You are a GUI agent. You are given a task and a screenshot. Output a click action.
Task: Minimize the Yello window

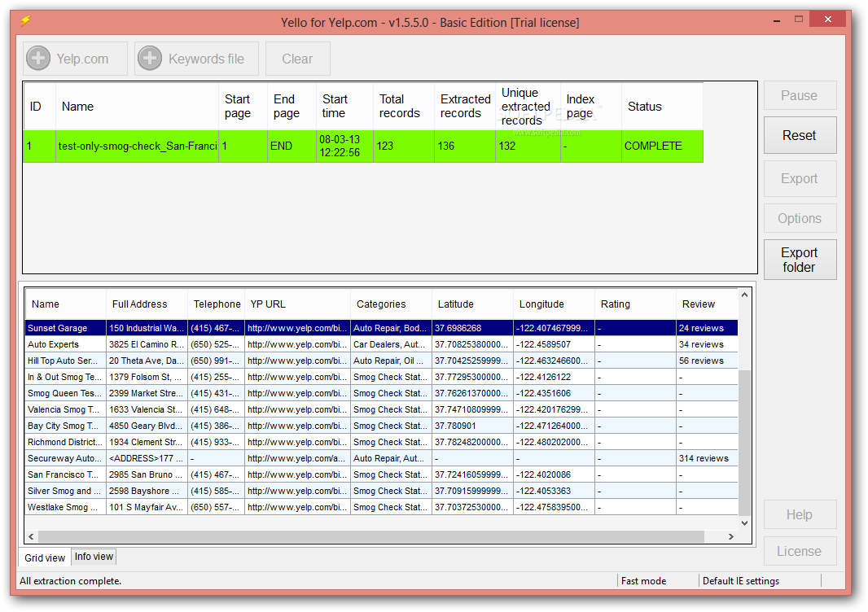(x=778, y=20)
